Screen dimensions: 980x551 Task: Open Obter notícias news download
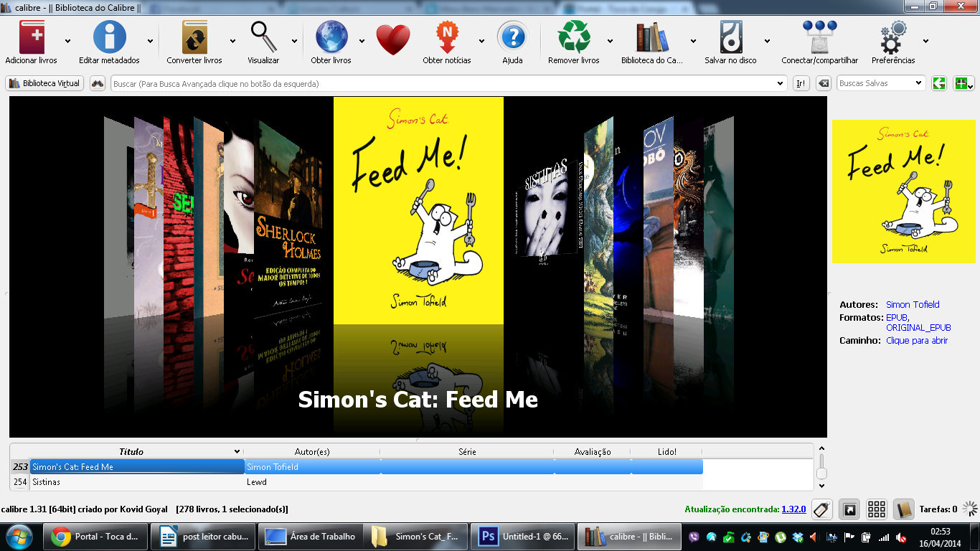(447, 37)
